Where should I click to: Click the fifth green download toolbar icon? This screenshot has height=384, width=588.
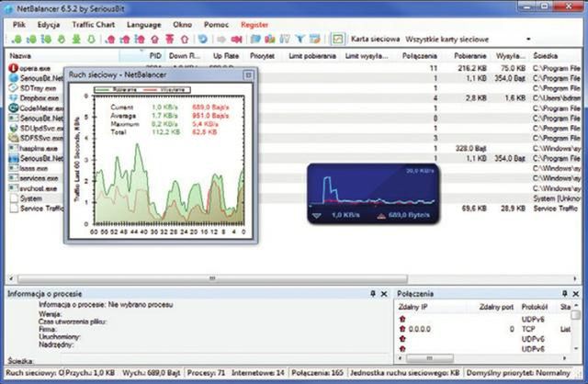click(76, 39)
